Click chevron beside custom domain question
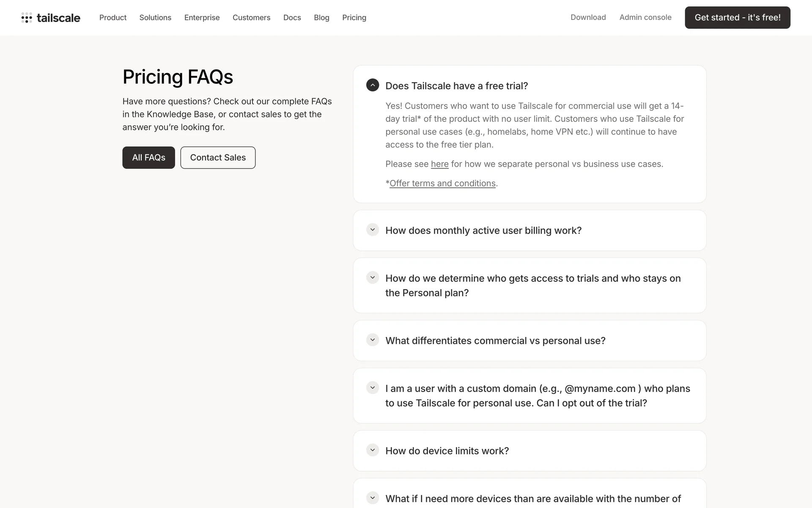 coord(373,388)
